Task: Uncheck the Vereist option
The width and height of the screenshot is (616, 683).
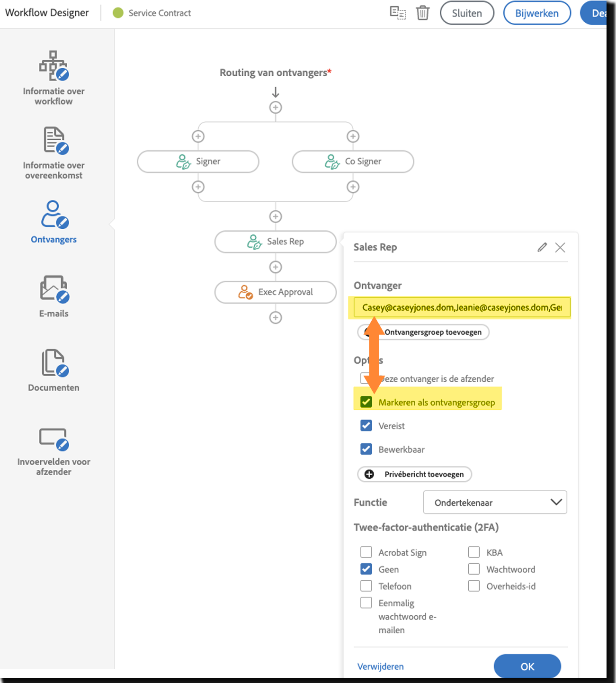Action: pyautogui.click(x=366, y=425)
